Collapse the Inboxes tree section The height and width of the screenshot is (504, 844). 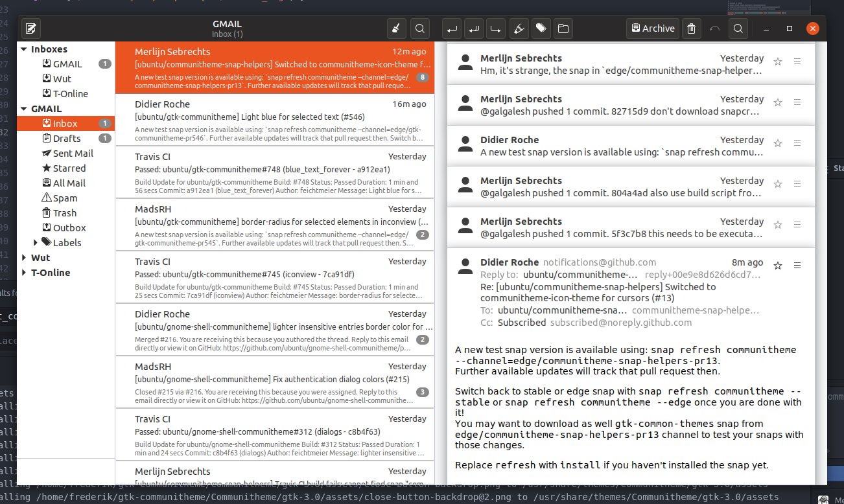point(24,49)
